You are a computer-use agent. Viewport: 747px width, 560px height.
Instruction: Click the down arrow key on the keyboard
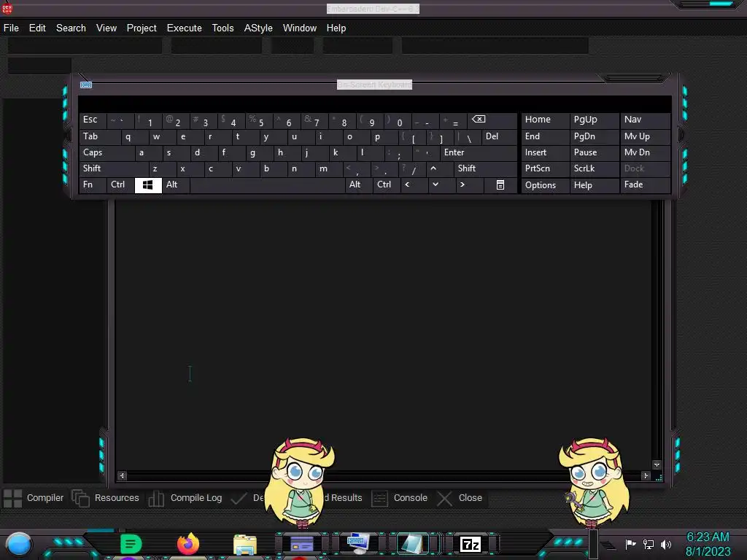click(436, 184)
